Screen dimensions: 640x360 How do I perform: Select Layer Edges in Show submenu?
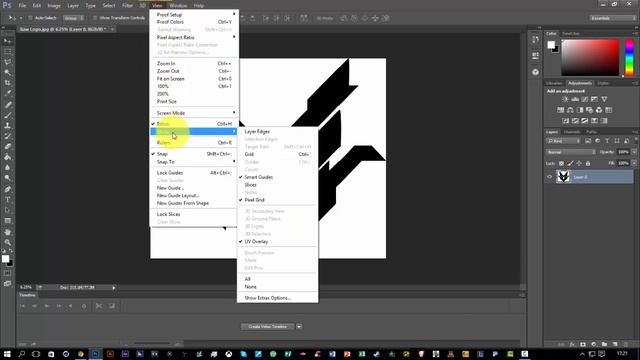pos(278,132)
